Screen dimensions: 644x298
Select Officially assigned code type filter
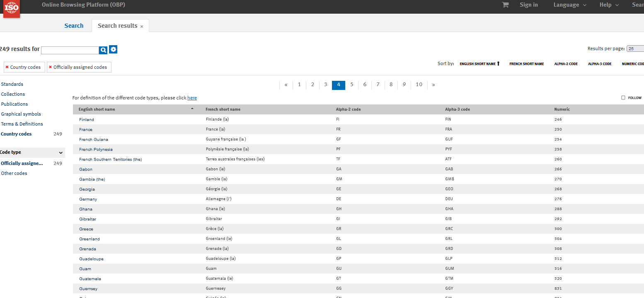(22, 163)
